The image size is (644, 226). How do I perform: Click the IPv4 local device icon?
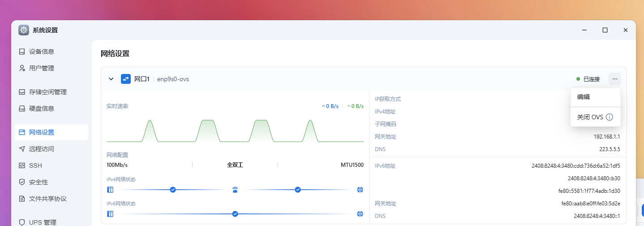click(x=110, y=190)
